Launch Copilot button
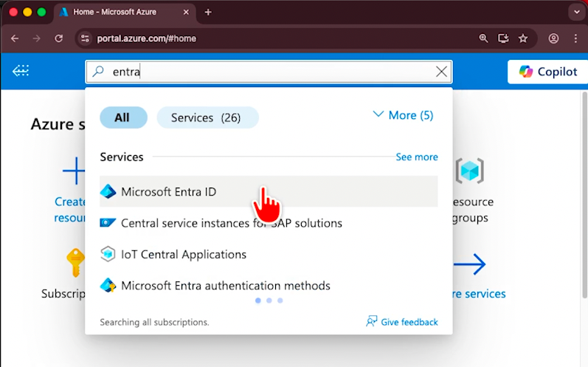Screen dimensions: 588x367 [x=546, y=72]
